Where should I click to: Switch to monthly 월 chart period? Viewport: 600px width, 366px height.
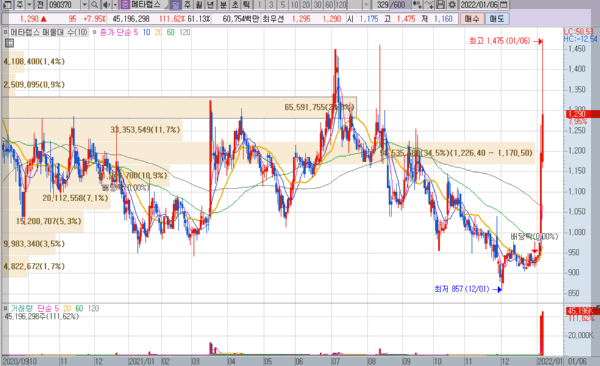(x=199, y=5)
